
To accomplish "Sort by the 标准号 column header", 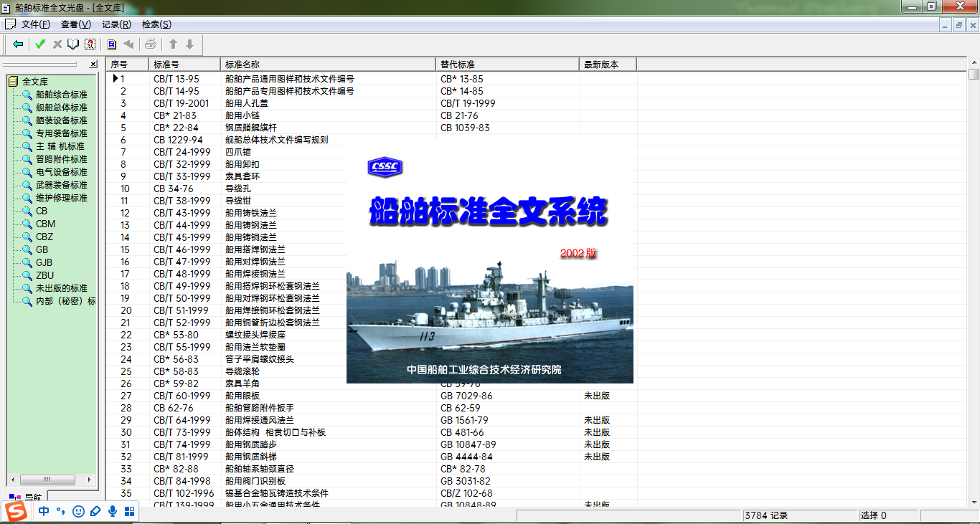I will [184, 65].
